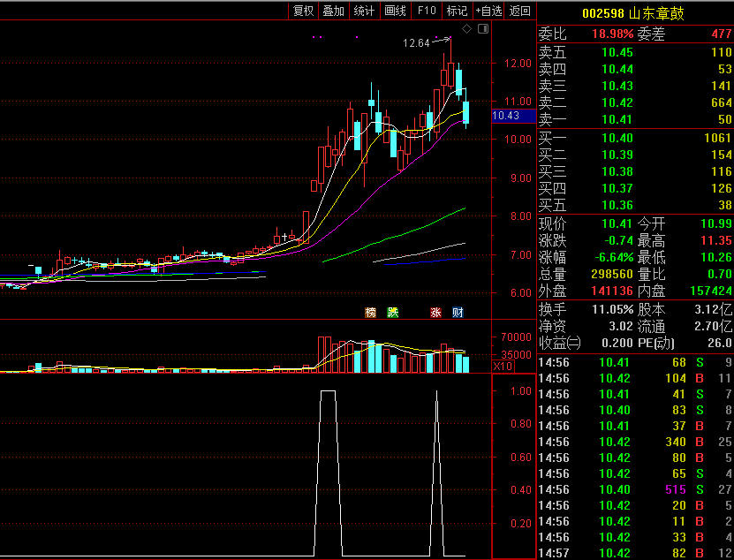Screen dimensions: 734x560
Task: Select the stock title 002598 山东章鼓
Action: [633, 13]
